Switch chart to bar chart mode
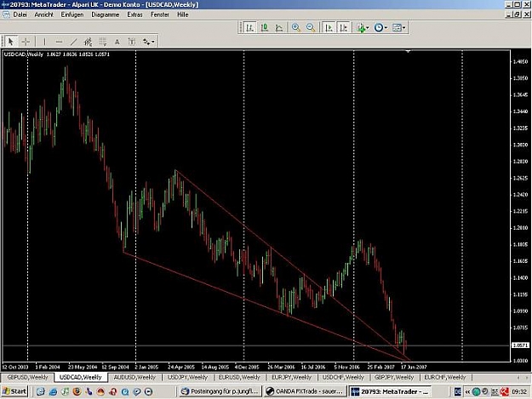The width and height of the screenshot is (532, 399). click(249, 27)
